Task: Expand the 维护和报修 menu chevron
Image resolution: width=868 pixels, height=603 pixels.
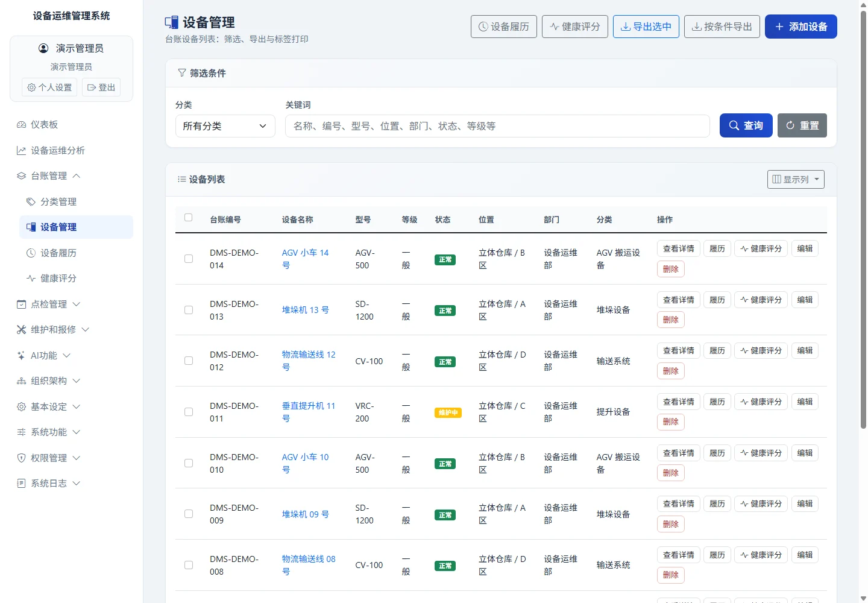Action: click(86, 330)
